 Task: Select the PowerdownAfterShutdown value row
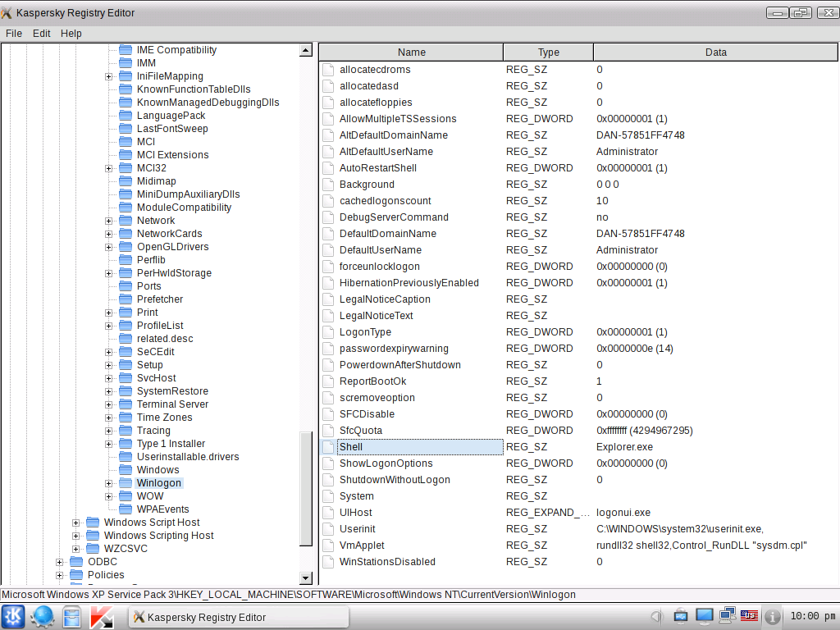click(578, 365)
